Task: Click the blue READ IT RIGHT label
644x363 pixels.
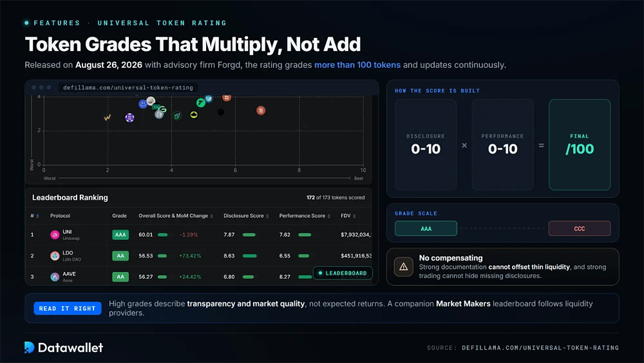Action: [x=68, y=308]
